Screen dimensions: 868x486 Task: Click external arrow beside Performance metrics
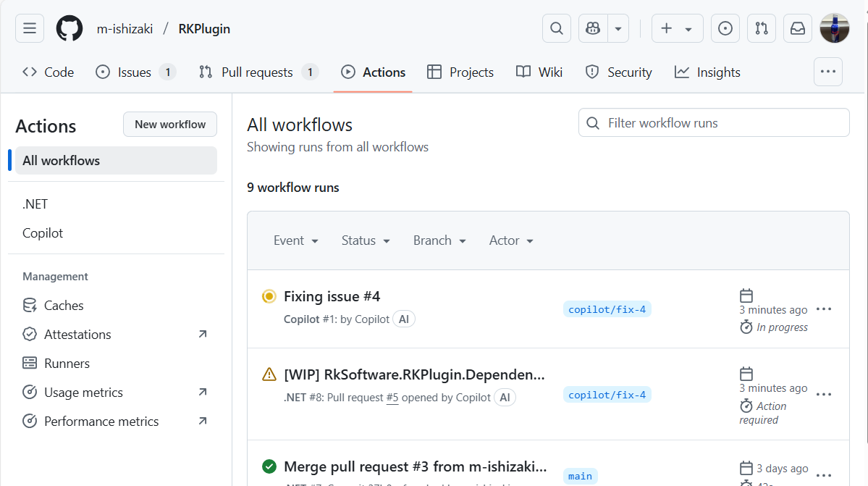coord(203,422)
